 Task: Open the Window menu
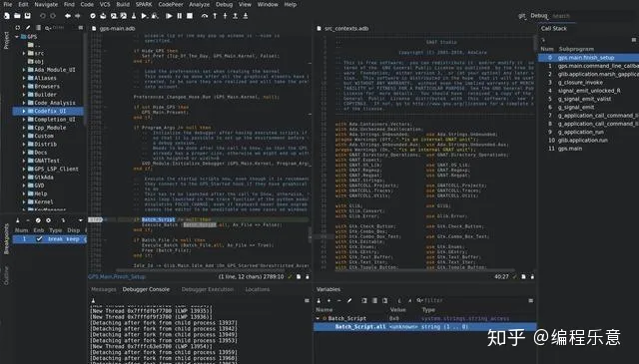pyautogui.click(x=268, y=4)
